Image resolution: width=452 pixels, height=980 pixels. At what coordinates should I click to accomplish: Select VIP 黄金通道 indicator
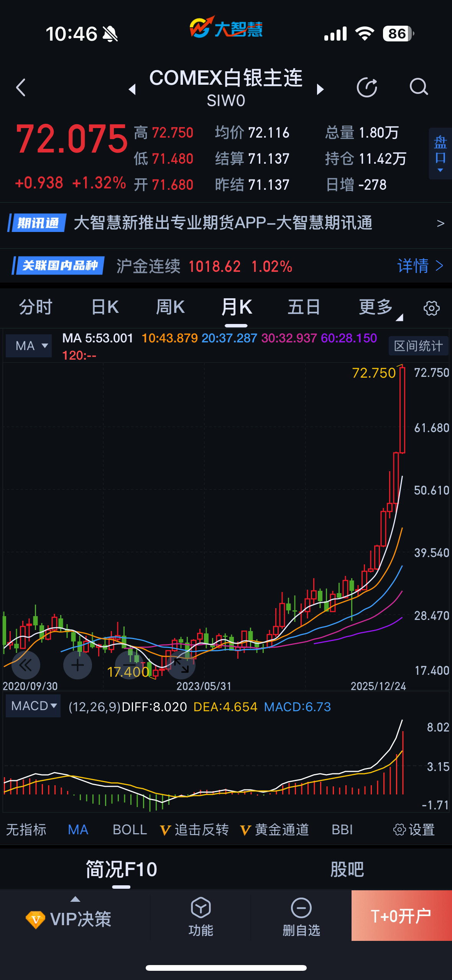274,830
